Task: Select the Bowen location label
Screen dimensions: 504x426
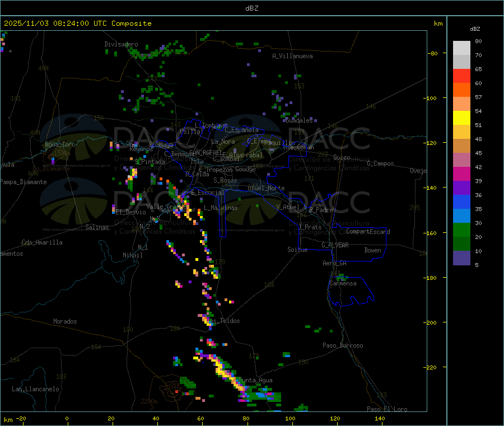Action: click(373, 250)
